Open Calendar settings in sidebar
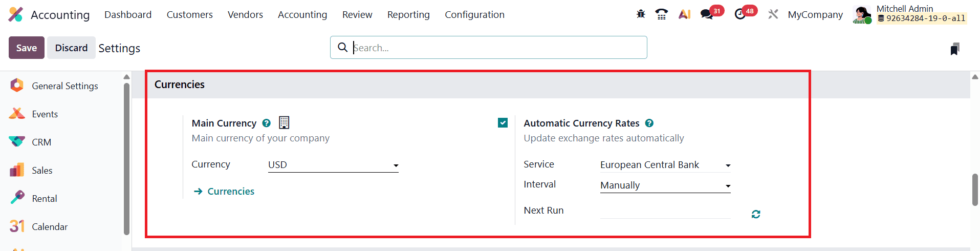 (x=50, y=227)
